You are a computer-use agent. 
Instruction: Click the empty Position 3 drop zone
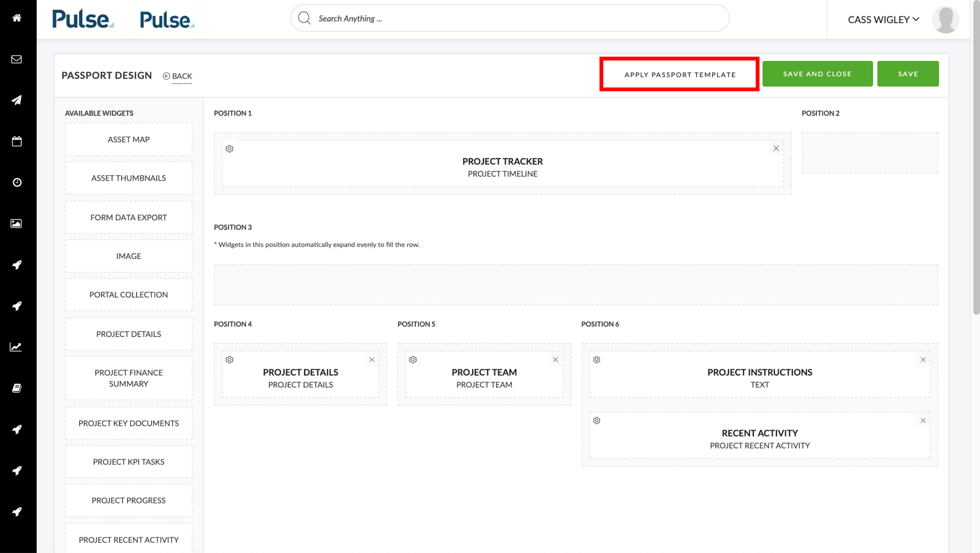pos(576,285)
